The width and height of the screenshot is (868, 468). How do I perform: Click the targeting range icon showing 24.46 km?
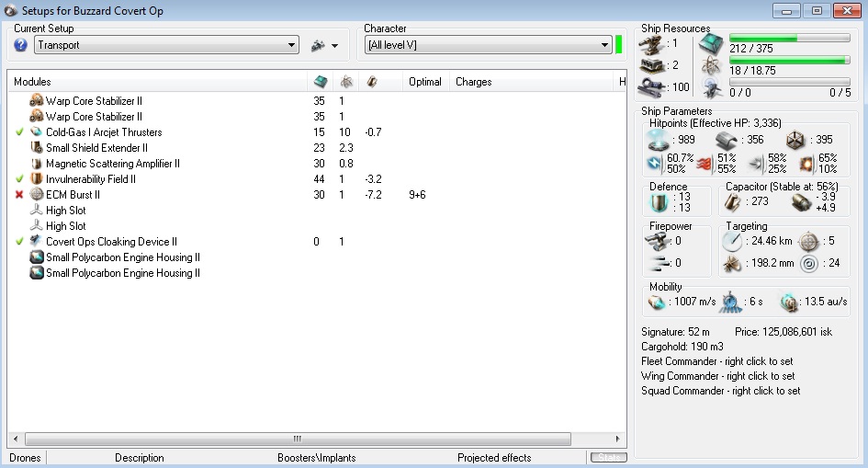pos(732,242)
